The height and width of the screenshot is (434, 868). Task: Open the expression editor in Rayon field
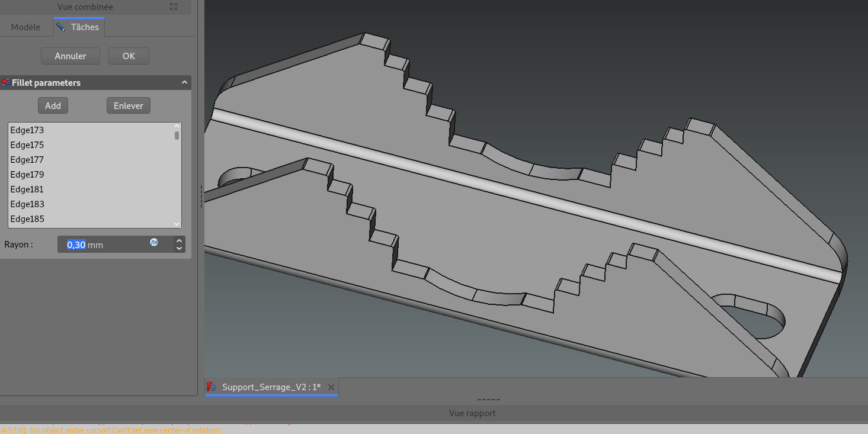click(154, 242)
